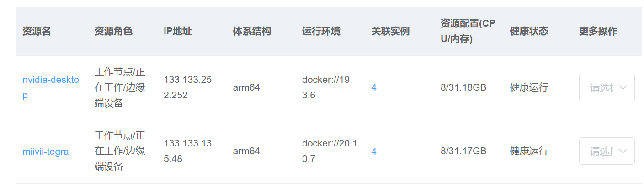This screenshot has width=644, height=195.
Task: Click the 8/31.18GB resource config cell
Action: [x=463, y=87]
